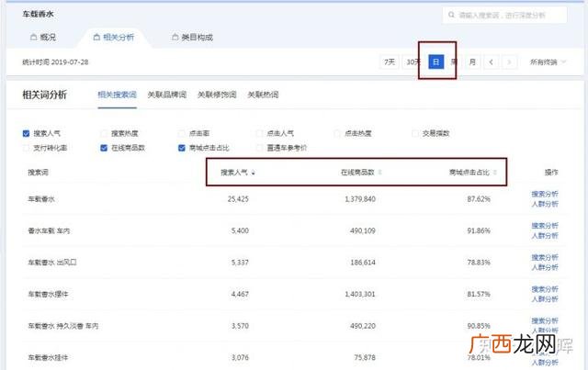Click the value 1,379,840 in 在线商品数 column
Image resolution: width=588 pixels, height=370 pixels.
(360, 199)
